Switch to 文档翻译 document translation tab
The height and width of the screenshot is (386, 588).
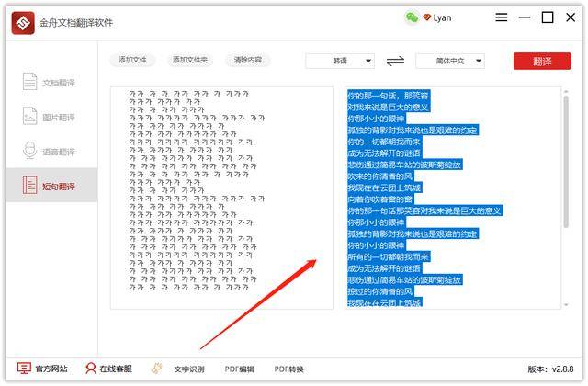pyautogui.click(x=50, y=83)
